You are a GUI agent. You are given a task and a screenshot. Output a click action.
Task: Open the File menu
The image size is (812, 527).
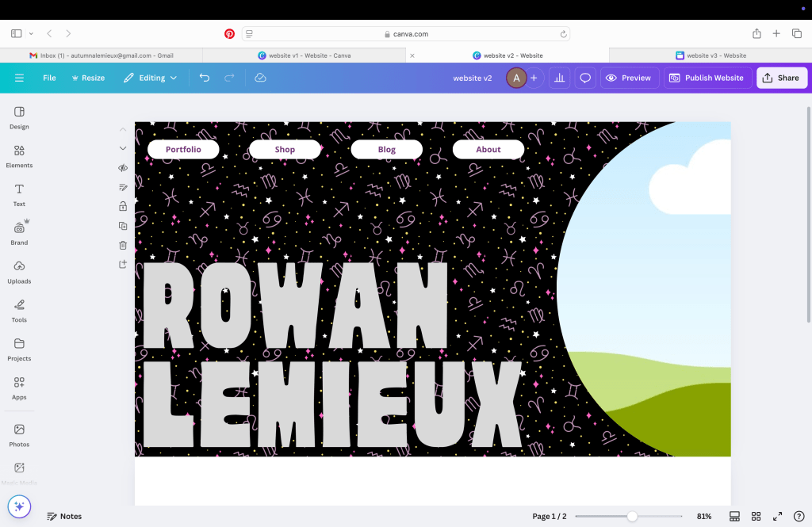pyautogui.click(x=49, y=78)
